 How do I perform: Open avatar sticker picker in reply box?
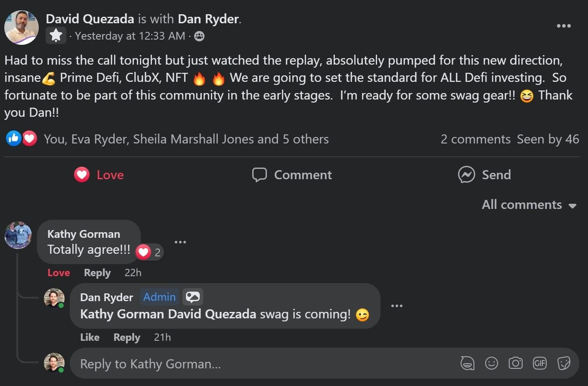pyautogui.click(x=467, y=363)
